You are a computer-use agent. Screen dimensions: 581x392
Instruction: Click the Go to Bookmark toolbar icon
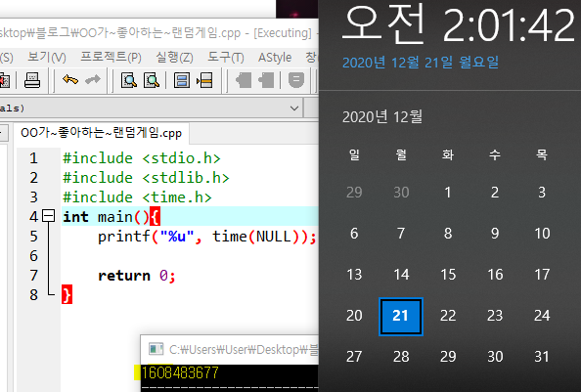[x=266, y=80]
